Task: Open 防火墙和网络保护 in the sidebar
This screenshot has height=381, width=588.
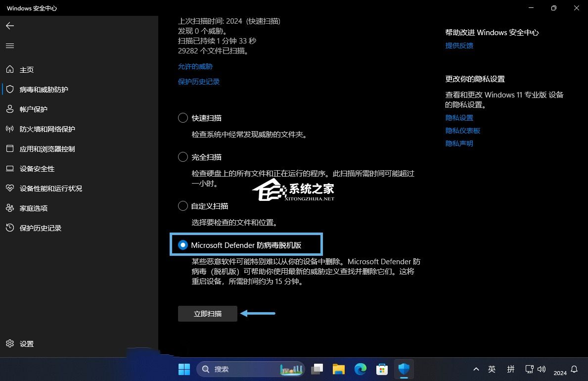Action: [47, 129]
